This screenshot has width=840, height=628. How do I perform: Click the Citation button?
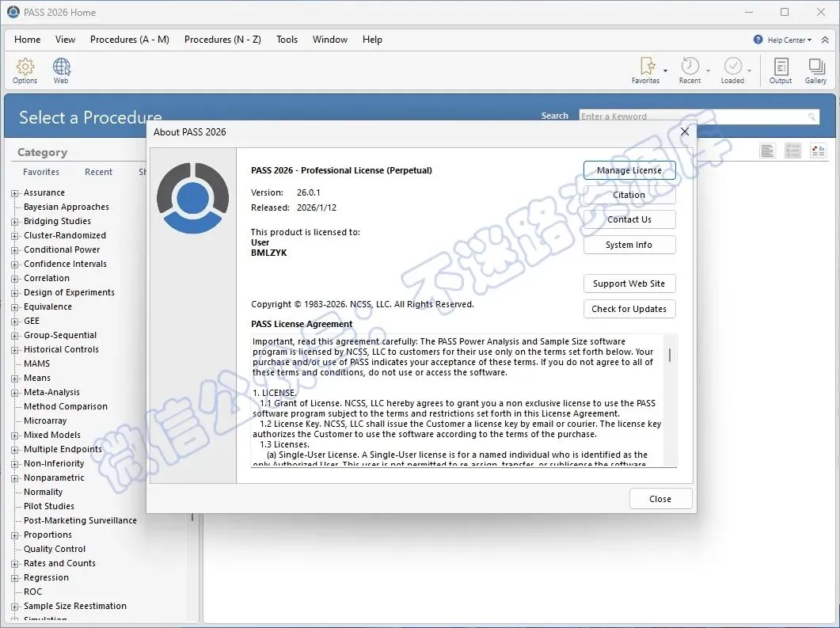click(x=629, y=195)
